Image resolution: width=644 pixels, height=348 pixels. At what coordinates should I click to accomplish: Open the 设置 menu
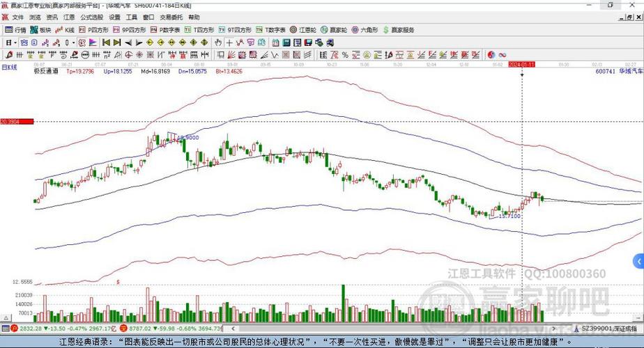(x=114, y=17)
